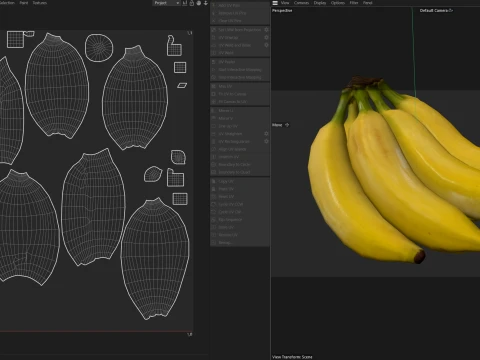
Task: Select the square grid UV island at top-left
Action: coord(15,39)
